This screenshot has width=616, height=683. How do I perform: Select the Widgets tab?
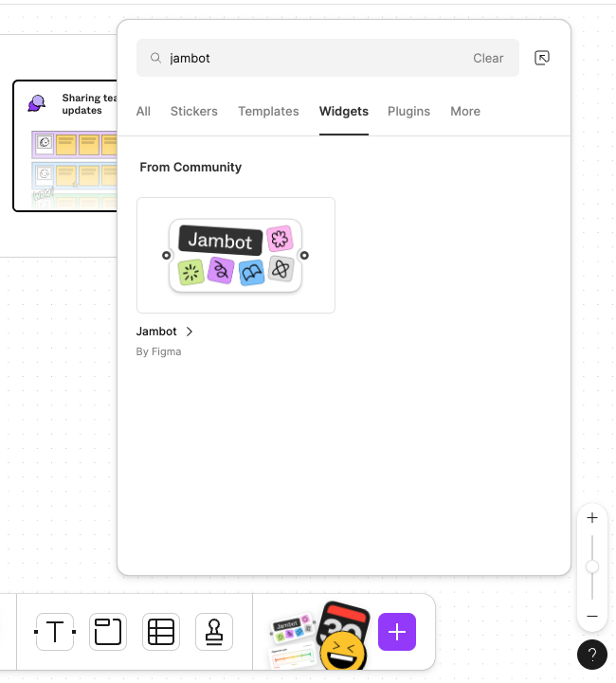(344, 111)
